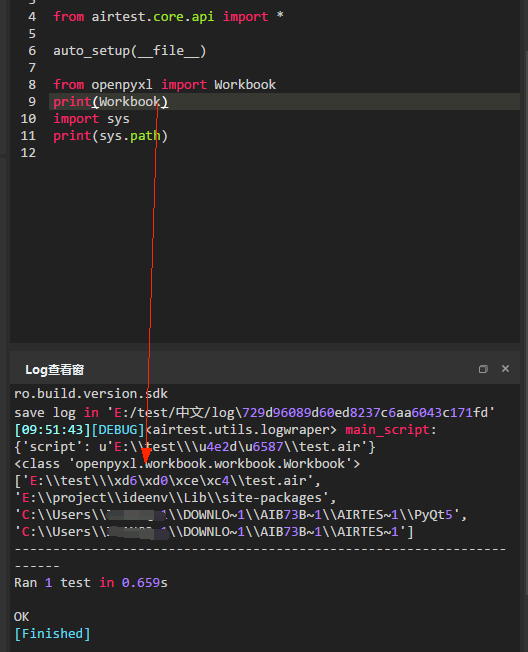Image resolution: width=528 pixels, height=652 pixels.
Task: Select the Log查看窗 panel title
Action: (x=54, y=370)
